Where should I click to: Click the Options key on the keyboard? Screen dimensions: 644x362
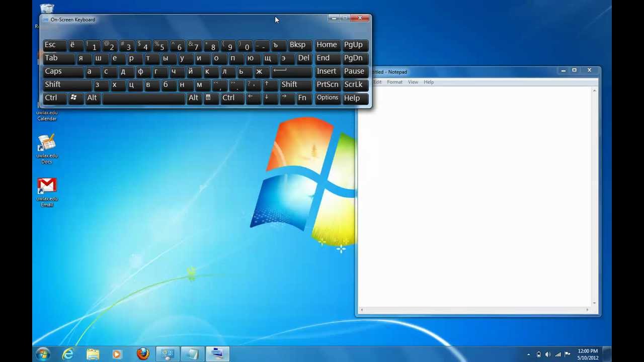(x=328, y=98)
